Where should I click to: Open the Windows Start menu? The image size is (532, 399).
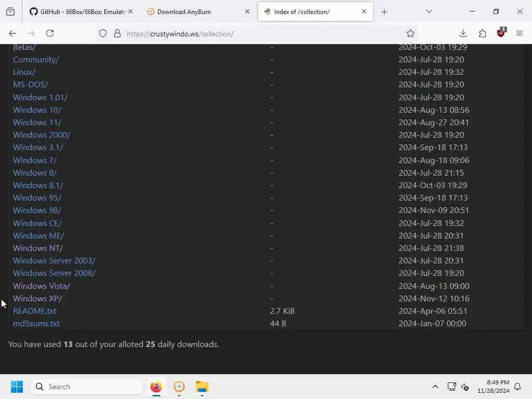click(17, 387)
